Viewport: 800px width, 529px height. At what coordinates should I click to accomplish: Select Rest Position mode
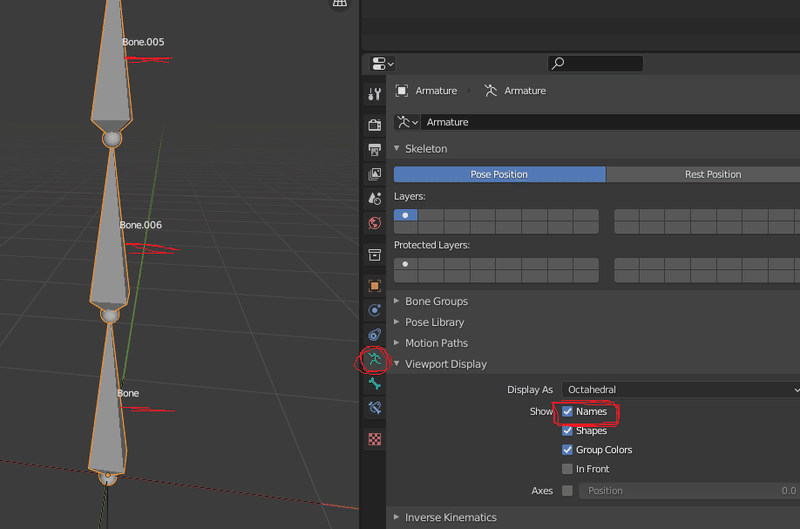click(703, 174)
